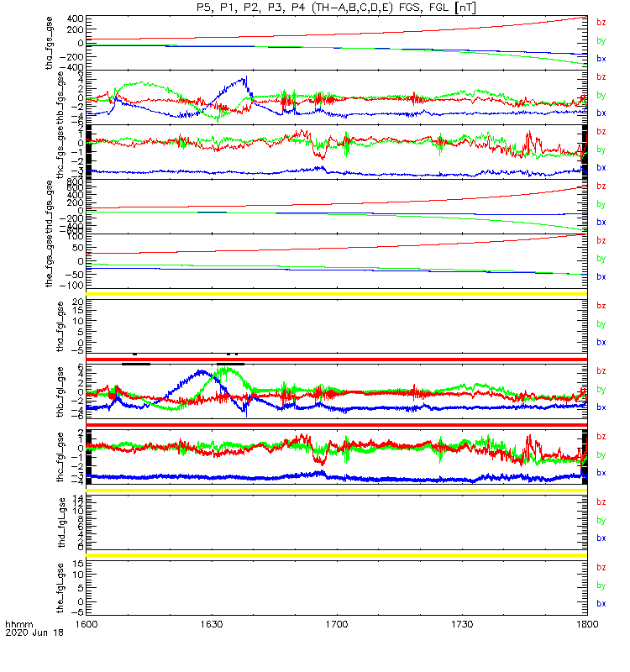
Task: Select the 'thc_fgs_gse' y-axis label
Action: tap(60, 152)
